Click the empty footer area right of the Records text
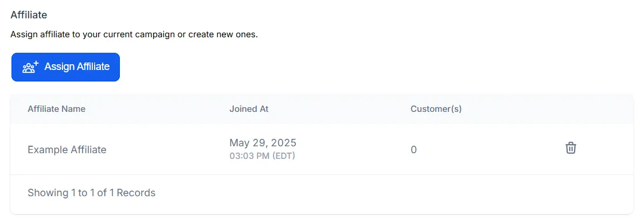This screenshot has height=222, width=644. pyautogui.click(x=395, y=193)
